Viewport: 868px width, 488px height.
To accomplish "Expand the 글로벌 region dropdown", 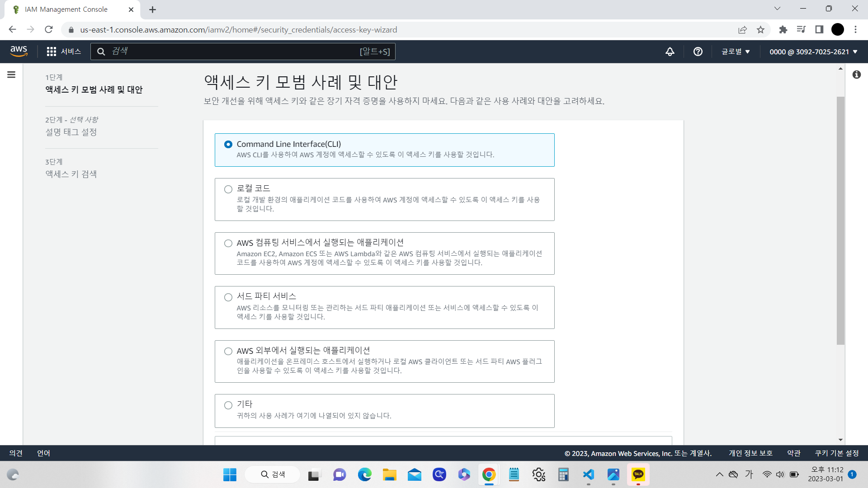I will (736, 52).
